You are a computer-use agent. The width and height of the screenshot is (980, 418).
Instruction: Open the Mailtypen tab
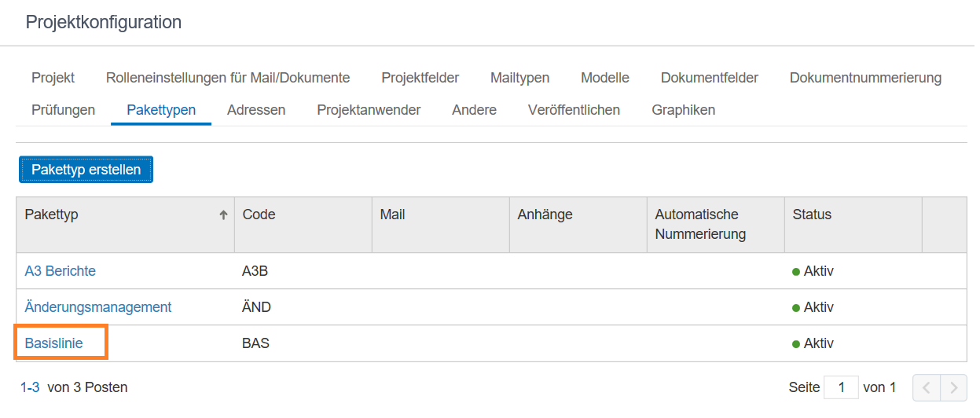point(520,78)
